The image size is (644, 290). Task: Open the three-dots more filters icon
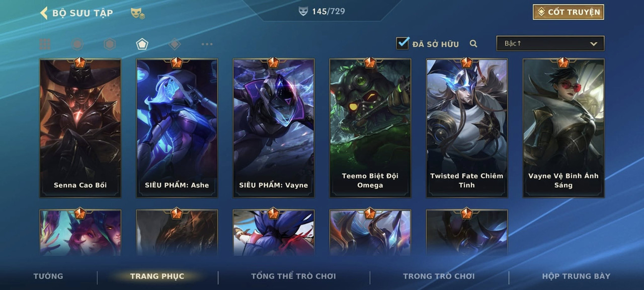(x=207, y=44)
